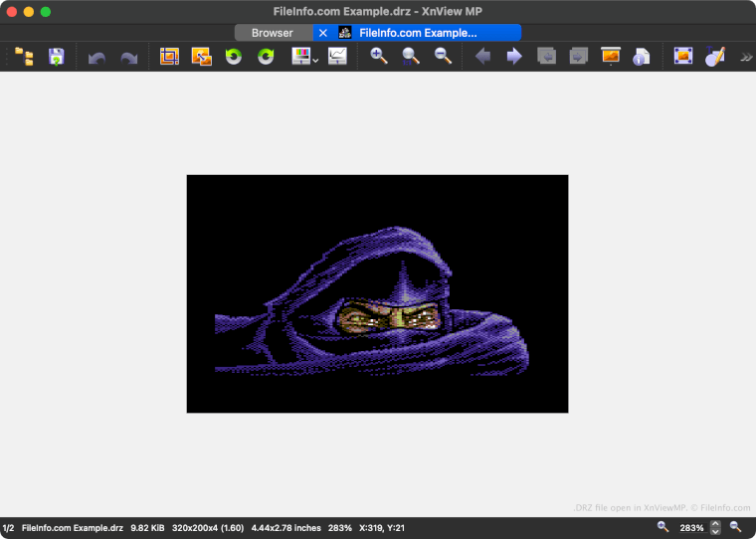This screenshot has height=539, width=756.
Task: Select the FileInfo.com Example tab
Action: 418,33
